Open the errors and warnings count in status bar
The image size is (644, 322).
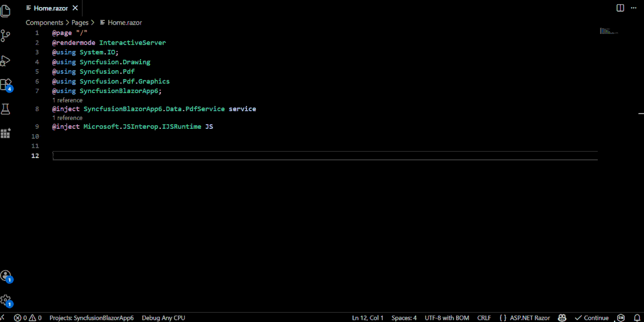tap(28, 318)
